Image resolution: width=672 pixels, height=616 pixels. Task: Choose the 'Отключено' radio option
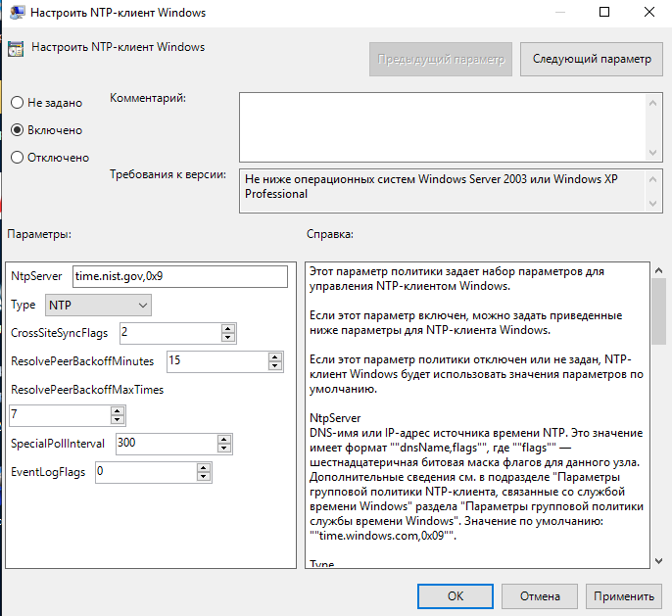[x=17, y=158]
